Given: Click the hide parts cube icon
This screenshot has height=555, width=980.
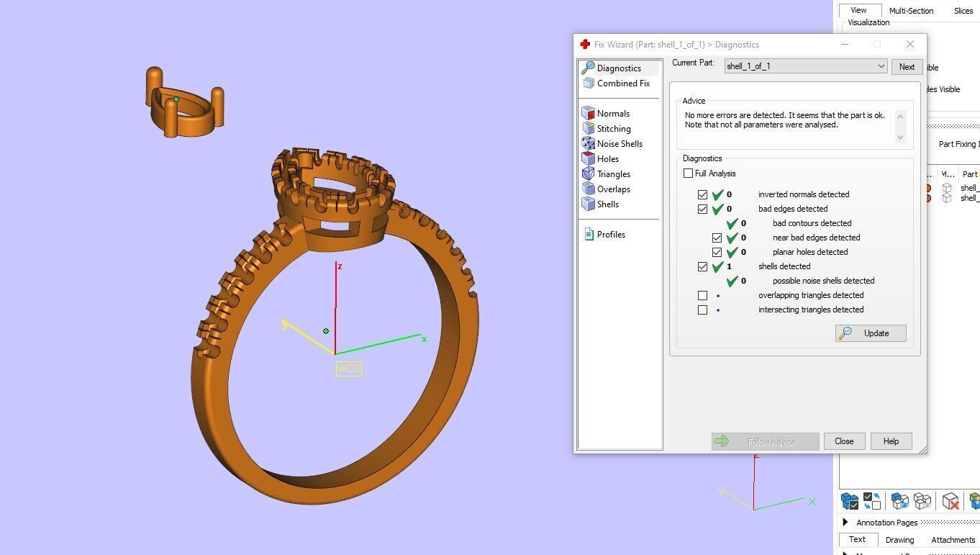Looking at the screenshot, I should coord(922,501).
